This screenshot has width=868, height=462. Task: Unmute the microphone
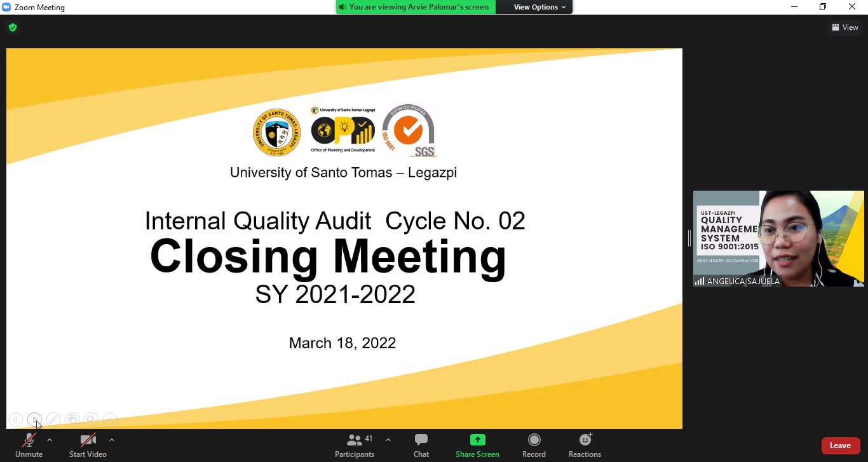pyautogui.click(x=29, y=445)
